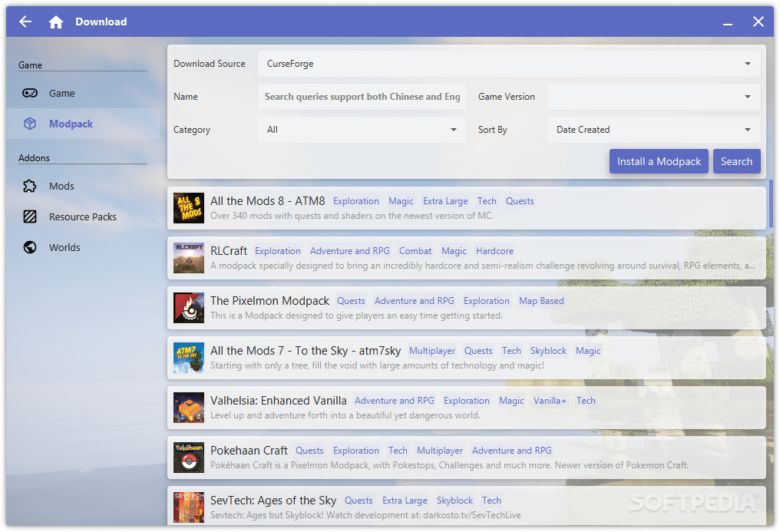Open the Resource Packs section
The width and height of the screenshot is (780, 532).
(83, 216)
